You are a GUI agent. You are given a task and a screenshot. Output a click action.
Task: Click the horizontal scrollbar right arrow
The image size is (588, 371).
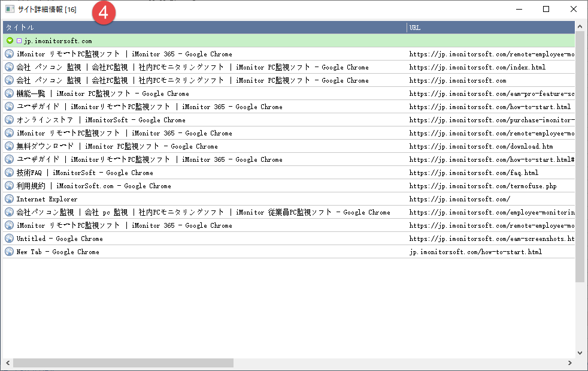click(x=569, y=363)
